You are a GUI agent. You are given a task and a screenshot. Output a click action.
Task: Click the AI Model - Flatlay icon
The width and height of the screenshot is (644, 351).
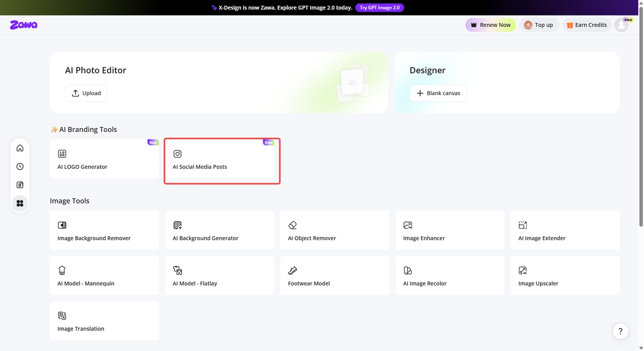coord(177,270)
